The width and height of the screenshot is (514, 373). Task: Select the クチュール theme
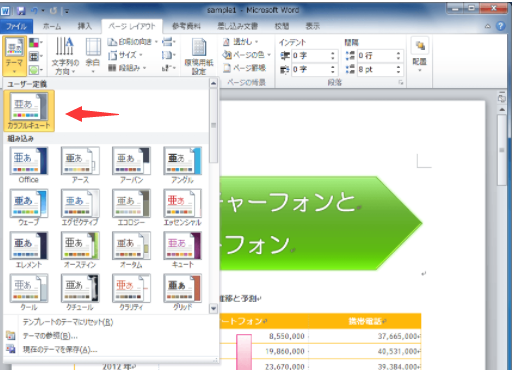click(80, 293)
